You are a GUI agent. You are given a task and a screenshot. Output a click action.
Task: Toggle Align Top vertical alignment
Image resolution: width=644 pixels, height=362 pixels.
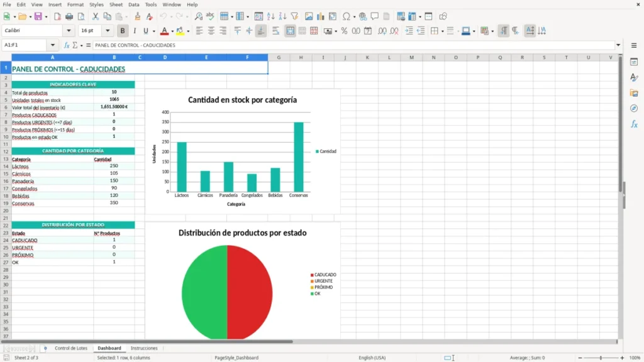237,31
